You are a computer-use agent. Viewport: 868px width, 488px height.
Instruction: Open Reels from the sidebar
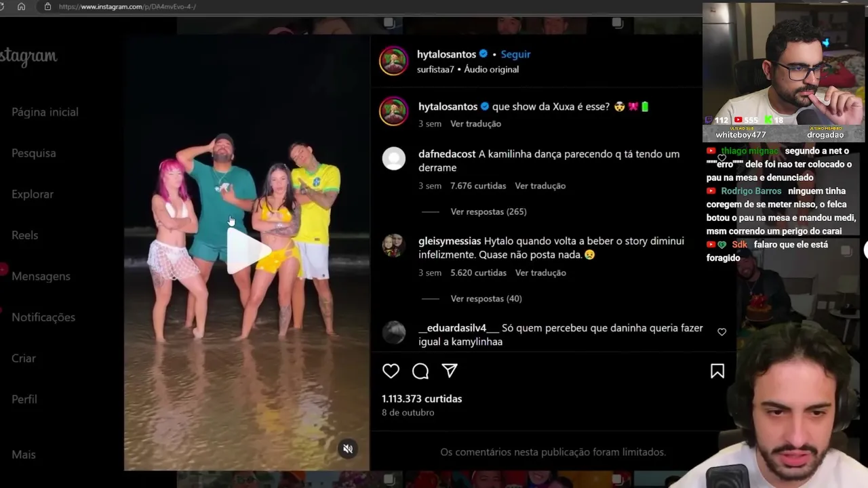coord(24,235)
